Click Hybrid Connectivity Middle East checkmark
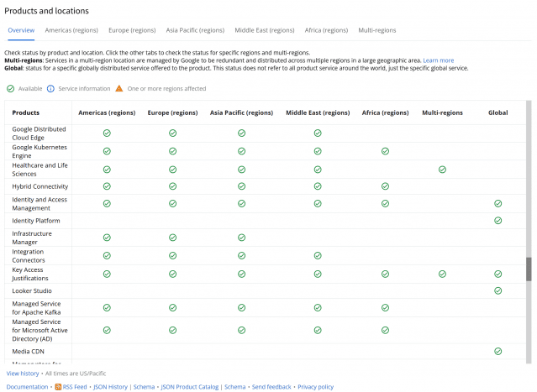This screenshot has height=392, width=537. (318, 186)
